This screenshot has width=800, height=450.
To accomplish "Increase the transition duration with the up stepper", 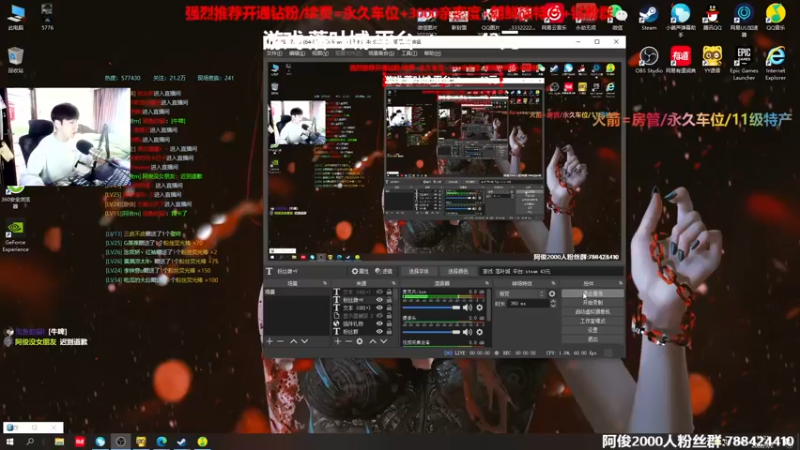I will pos(553,301).
